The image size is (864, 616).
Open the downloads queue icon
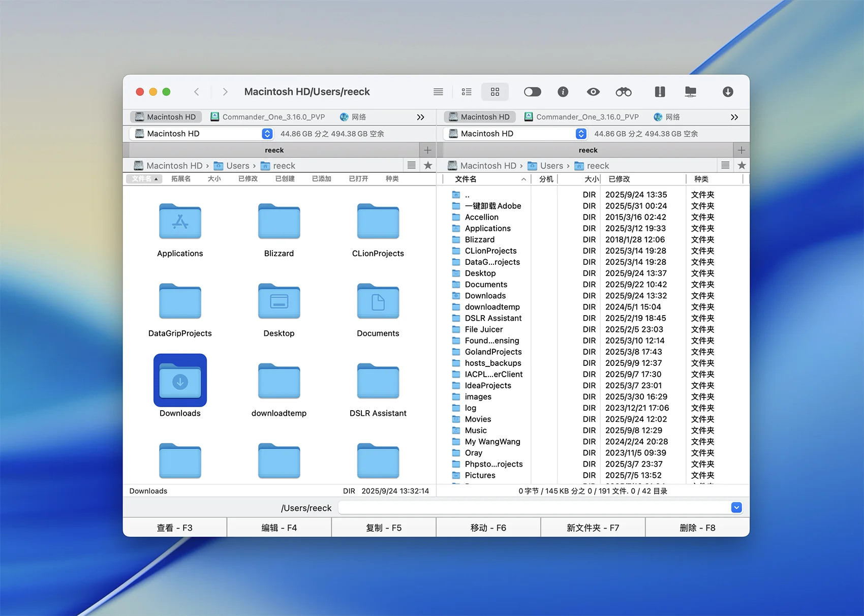pos(728,92)
